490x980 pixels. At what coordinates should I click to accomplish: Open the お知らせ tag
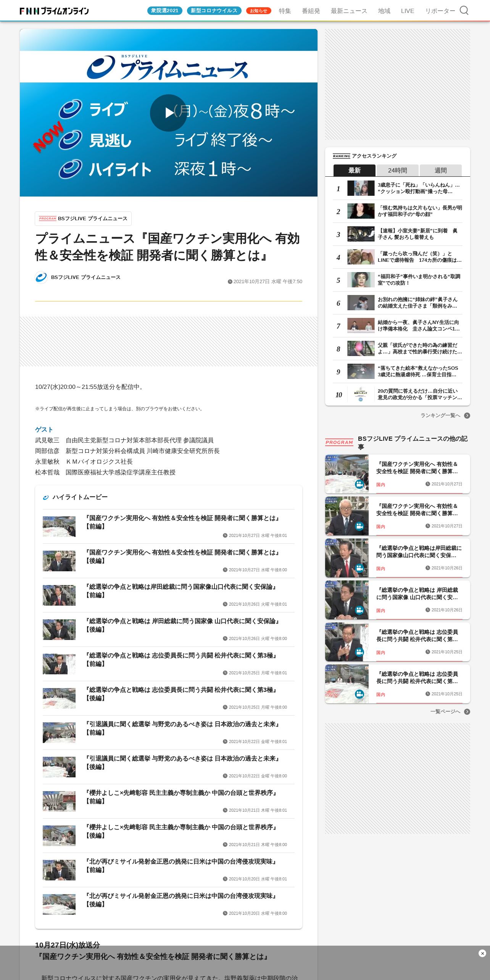tap(258, 11)
